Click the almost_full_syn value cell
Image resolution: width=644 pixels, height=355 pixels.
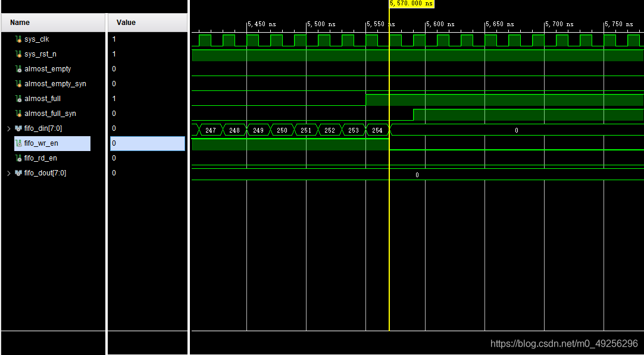tap(148, 113)
